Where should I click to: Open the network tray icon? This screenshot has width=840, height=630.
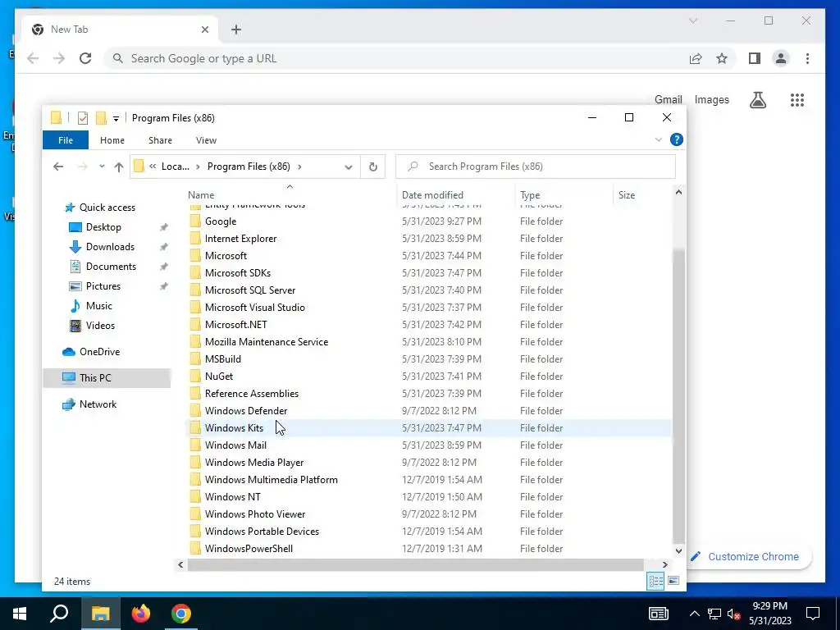(714, 614)
